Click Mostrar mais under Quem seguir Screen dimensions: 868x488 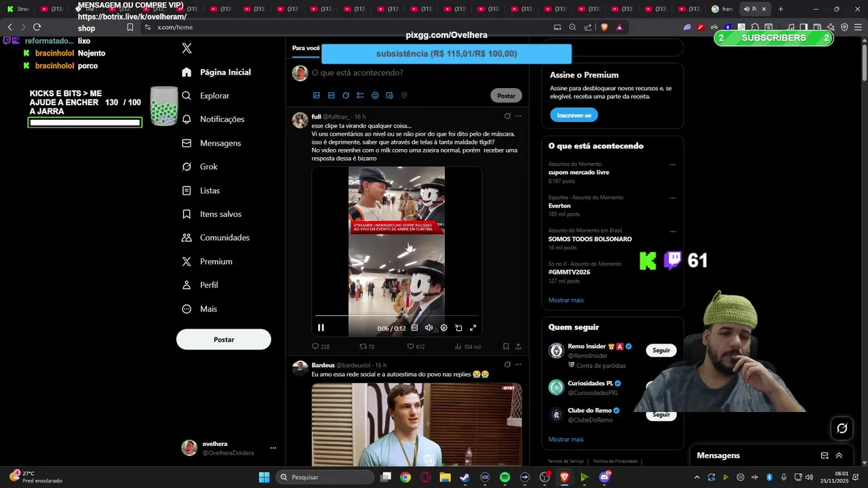coord(566,439)
